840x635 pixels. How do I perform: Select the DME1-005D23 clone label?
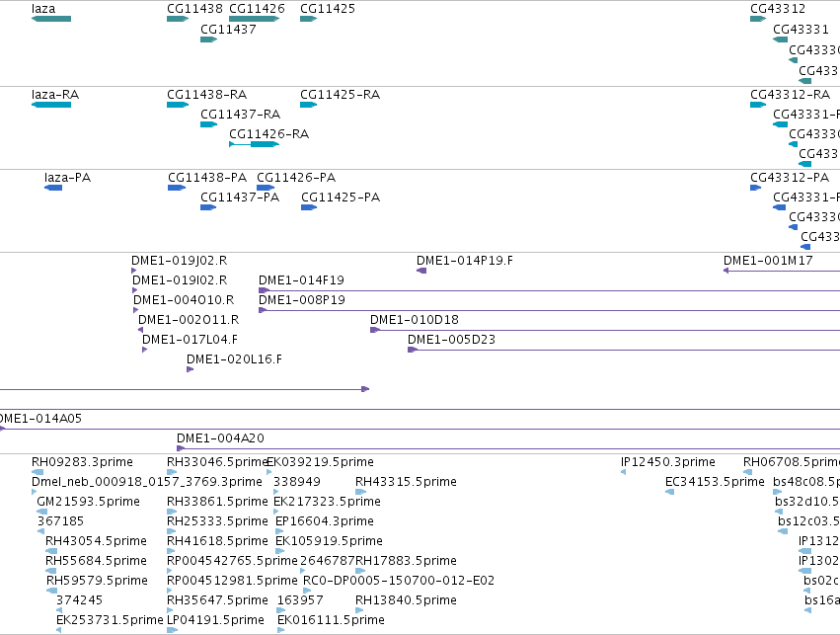coord(452,341)
